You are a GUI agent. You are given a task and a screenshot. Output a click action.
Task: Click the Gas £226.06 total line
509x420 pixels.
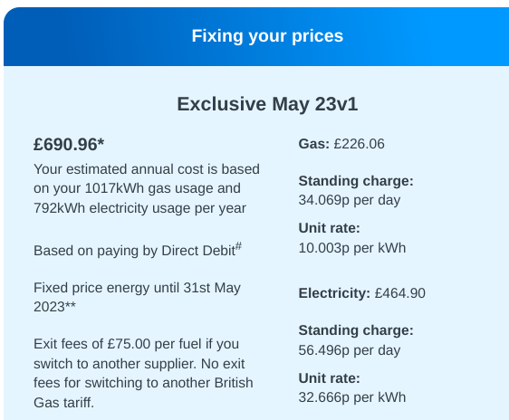(x=341, y=144)
